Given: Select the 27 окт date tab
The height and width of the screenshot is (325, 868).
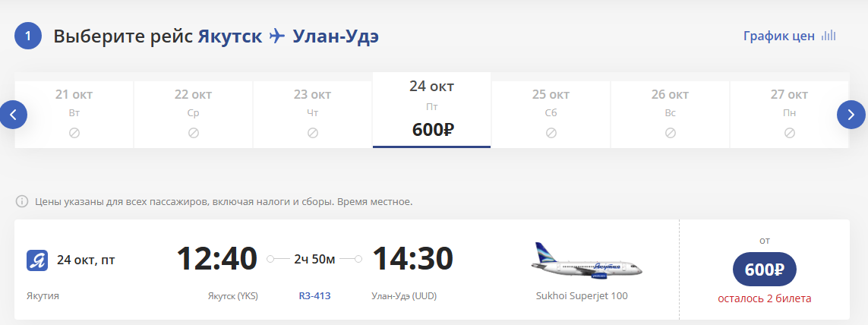Looking at the screenshot, I should 789,110.
